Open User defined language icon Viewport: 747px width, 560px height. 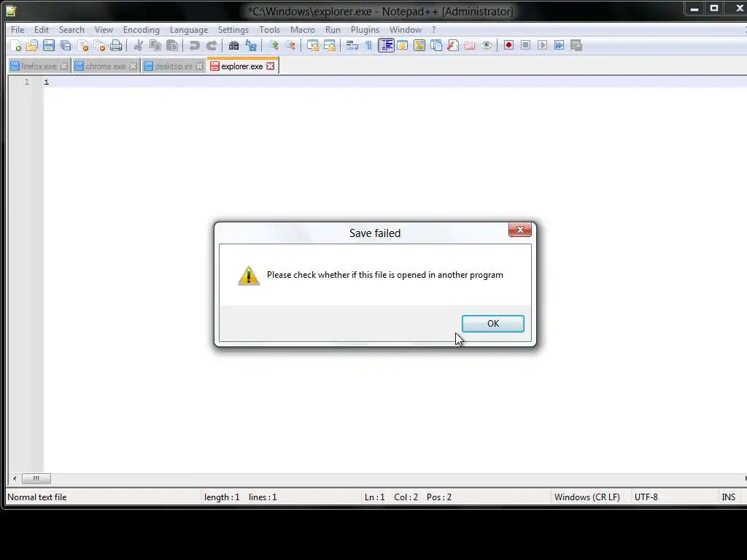coord(403,46)
